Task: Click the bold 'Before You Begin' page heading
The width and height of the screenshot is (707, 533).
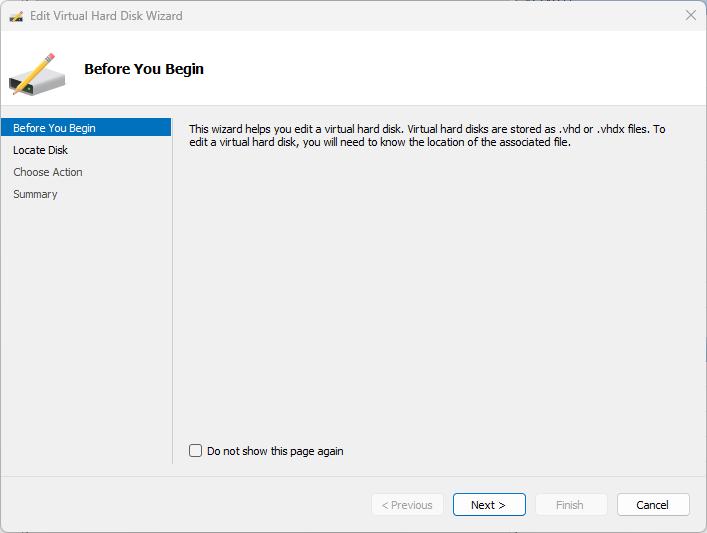Action: (x=144, y=69)
